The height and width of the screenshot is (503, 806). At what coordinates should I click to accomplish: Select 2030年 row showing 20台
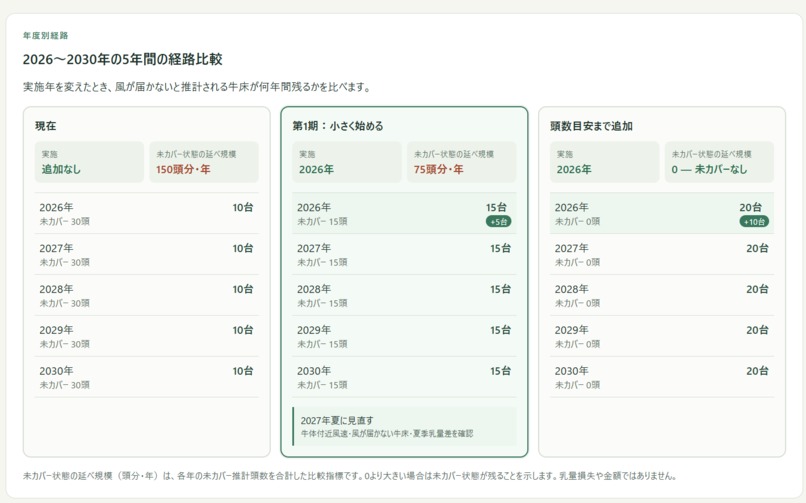(662, 377)
